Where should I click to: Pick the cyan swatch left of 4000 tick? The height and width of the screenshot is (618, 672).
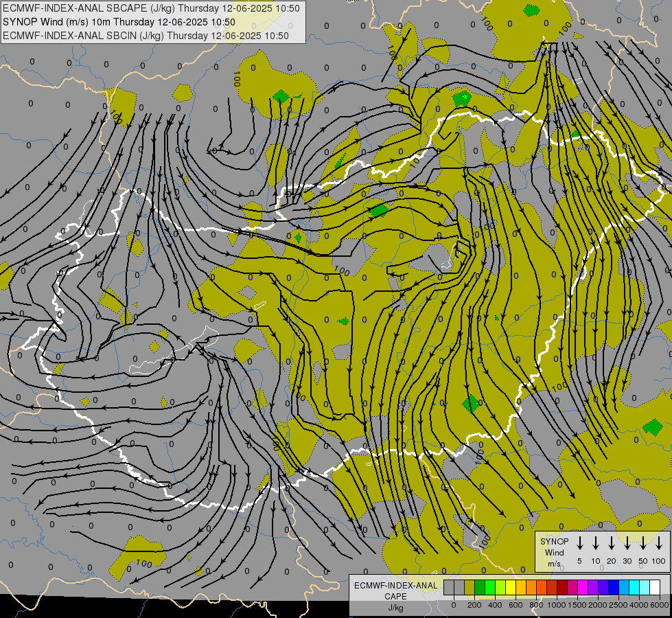[x=634, y=587]
